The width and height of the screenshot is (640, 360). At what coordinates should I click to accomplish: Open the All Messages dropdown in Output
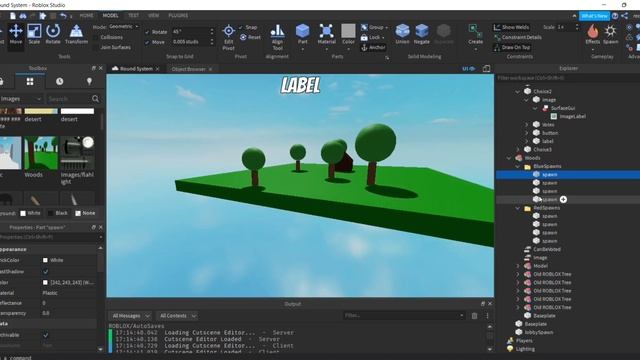pyautogui.click(x=130, y=316)
